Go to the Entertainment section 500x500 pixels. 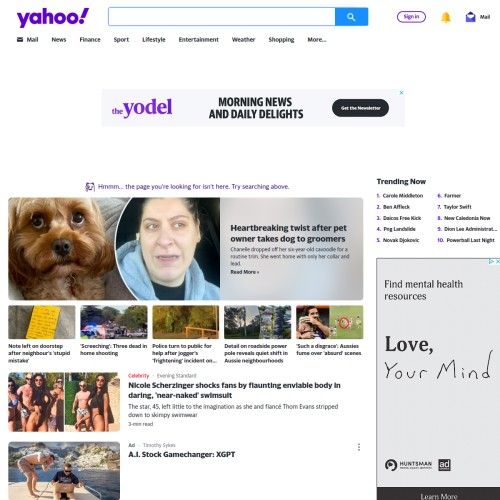click(199, 40)
